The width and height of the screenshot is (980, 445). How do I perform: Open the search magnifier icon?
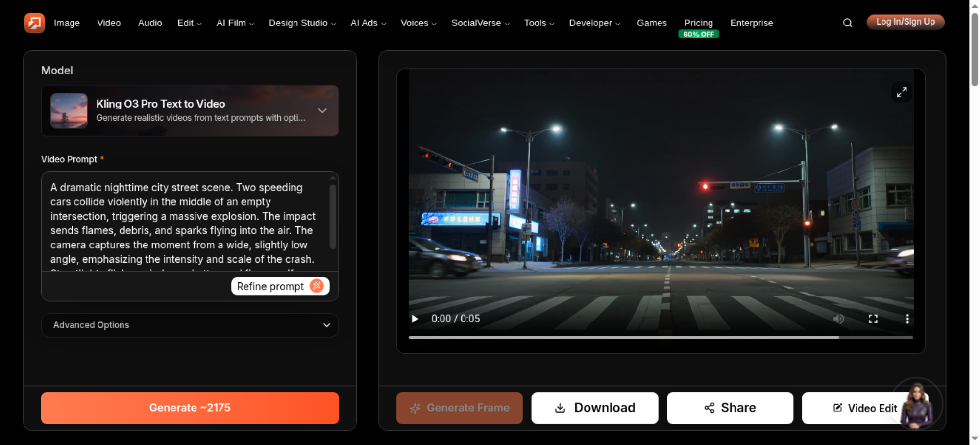click(847, 23)
